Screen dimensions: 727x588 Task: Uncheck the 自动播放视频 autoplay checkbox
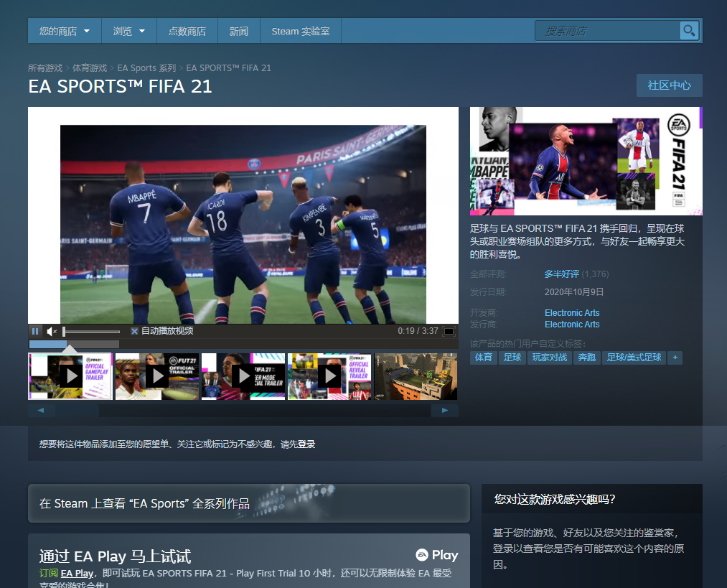(x=134, y=331)
